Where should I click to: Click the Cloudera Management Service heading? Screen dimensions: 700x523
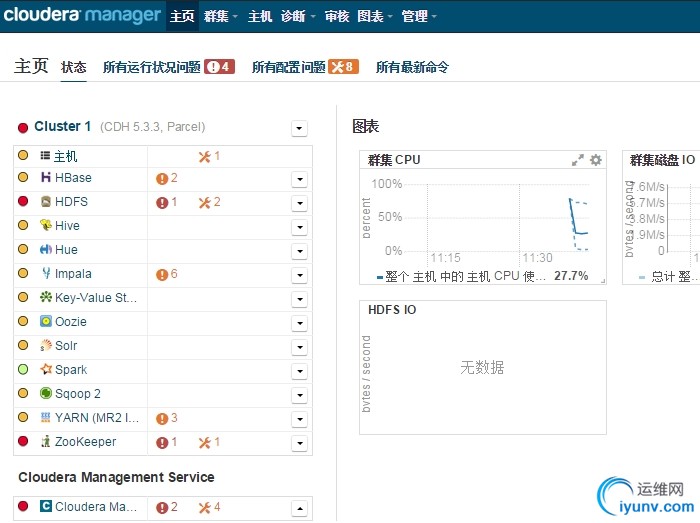pos(116,477)
